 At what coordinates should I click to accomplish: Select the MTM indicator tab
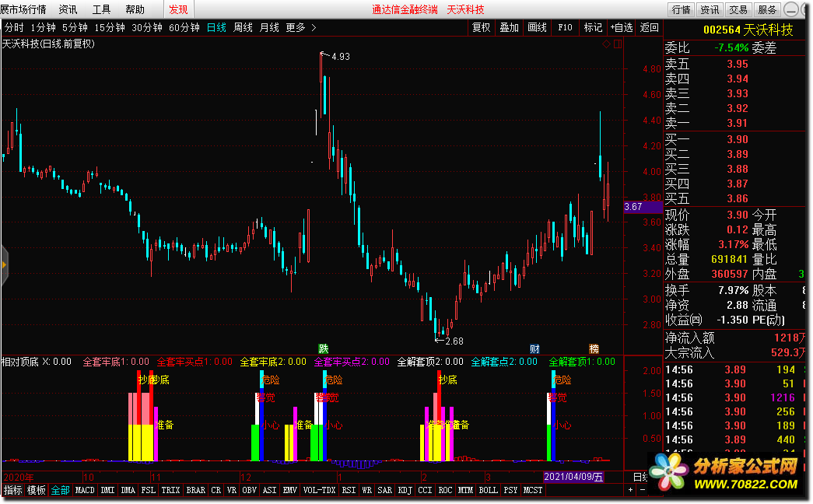pos(465,490)
